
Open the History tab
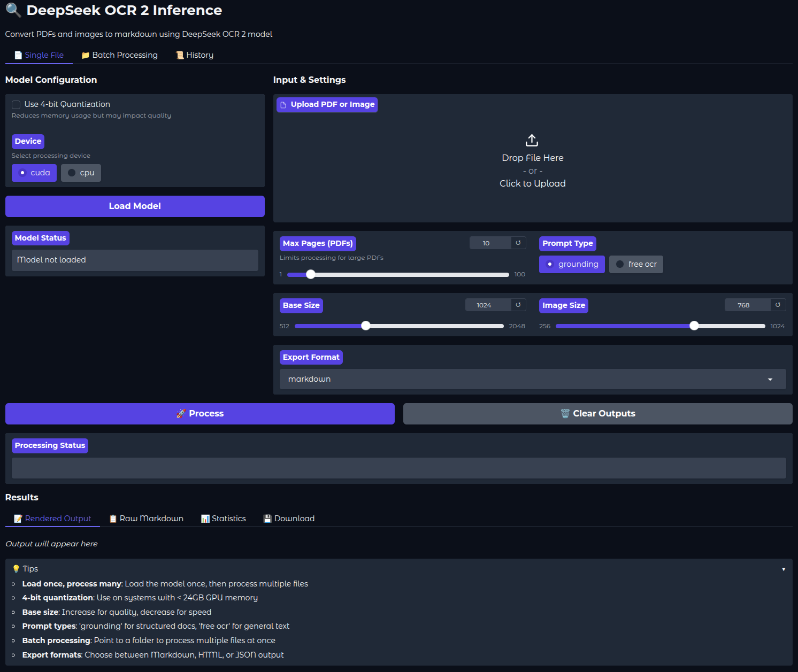pos(195,55)
